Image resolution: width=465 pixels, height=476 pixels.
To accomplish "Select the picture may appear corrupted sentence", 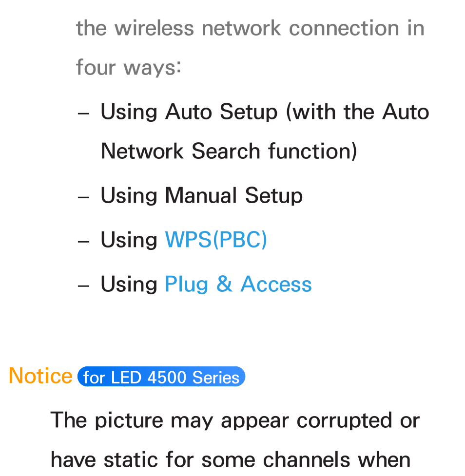I will click(235, 421).
